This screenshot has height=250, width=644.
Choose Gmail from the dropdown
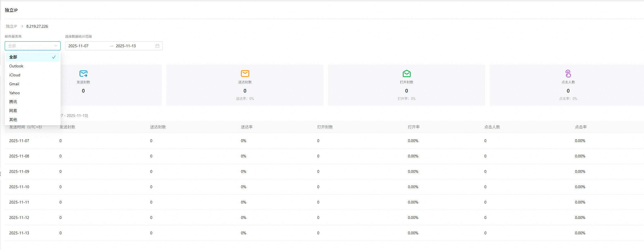[33, 84]
